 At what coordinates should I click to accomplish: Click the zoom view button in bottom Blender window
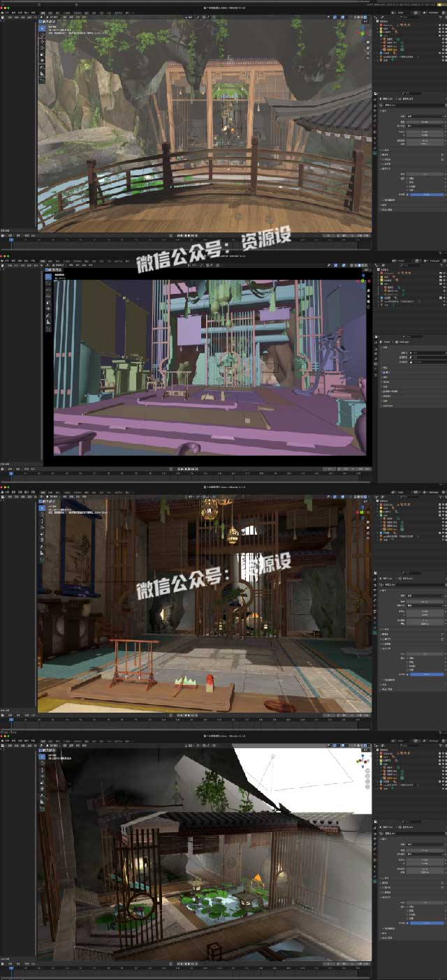pos(367,771)
